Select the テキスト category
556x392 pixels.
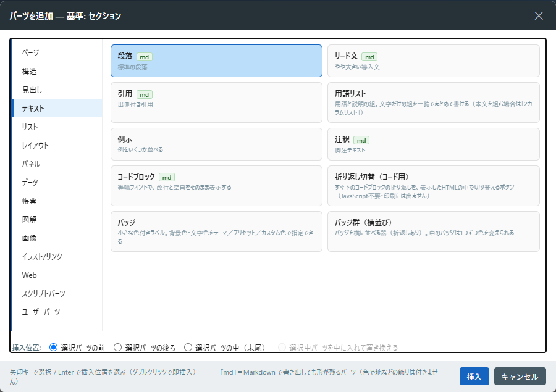click(x=57, y=108)
